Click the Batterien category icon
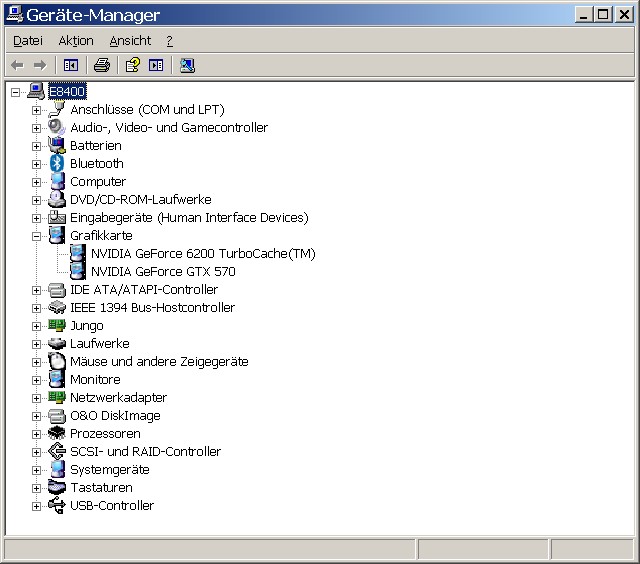This screenshot has width=640, height=564. (57, 145)
